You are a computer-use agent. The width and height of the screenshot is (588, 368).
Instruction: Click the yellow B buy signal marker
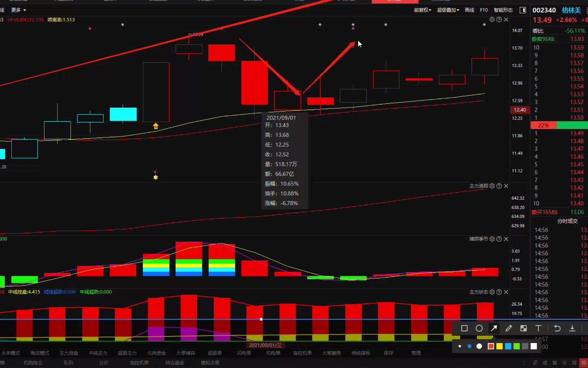155,126
